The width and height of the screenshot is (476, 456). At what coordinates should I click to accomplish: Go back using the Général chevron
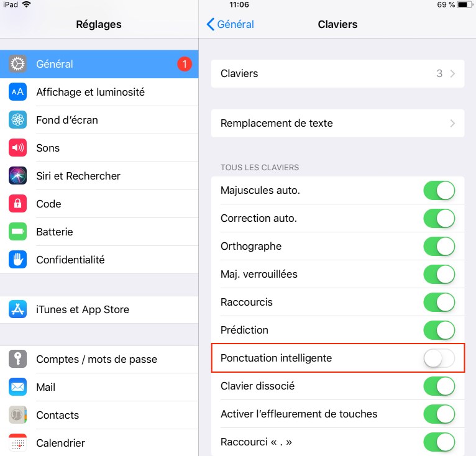[x=210, y=24]
